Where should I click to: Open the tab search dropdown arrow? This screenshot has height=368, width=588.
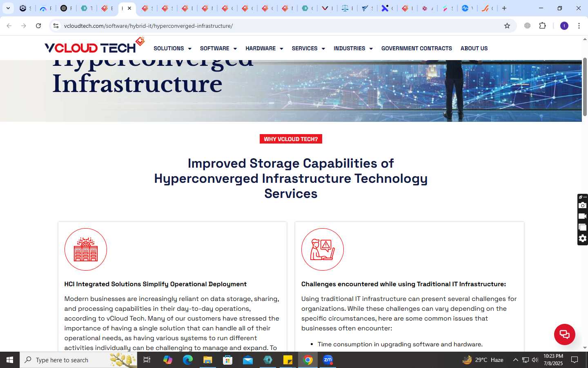click(8, 8)
